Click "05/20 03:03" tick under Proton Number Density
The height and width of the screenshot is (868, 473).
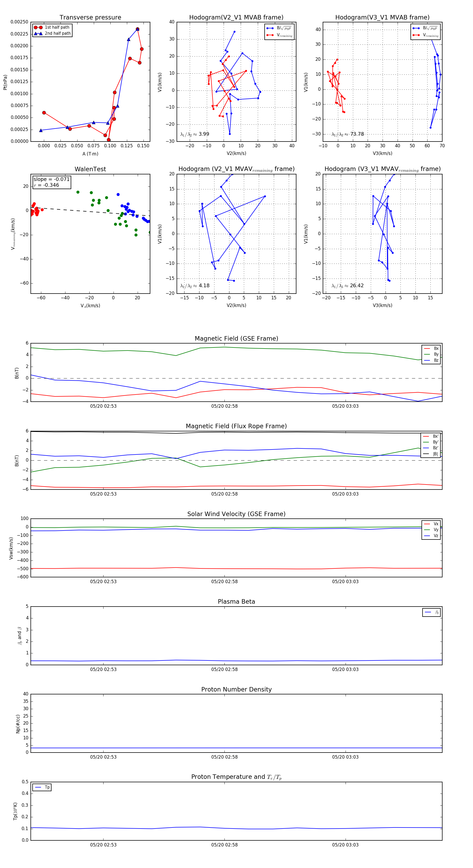click(x=345, y=757)
